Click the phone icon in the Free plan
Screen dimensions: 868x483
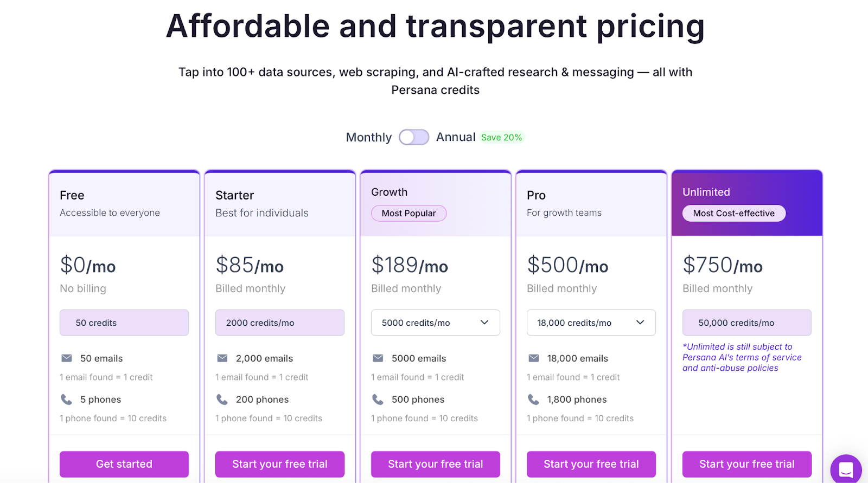pos(66,399)
